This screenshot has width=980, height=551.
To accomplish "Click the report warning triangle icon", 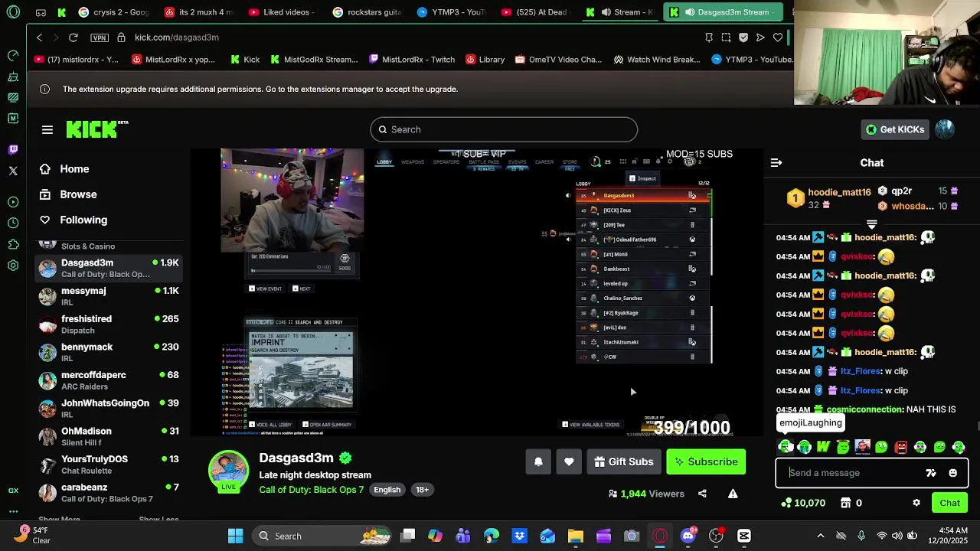I will pyautogui.click(x=733, y=494).
